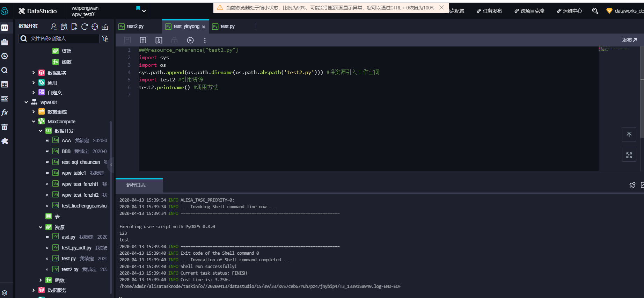Expand the 自定义 tree node
This screenshot has height=298, width=644.
coord(34,93)
